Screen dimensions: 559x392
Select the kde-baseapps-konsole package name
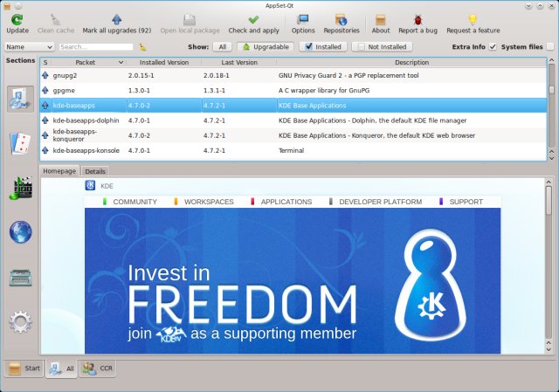click(x=86, y=150)
